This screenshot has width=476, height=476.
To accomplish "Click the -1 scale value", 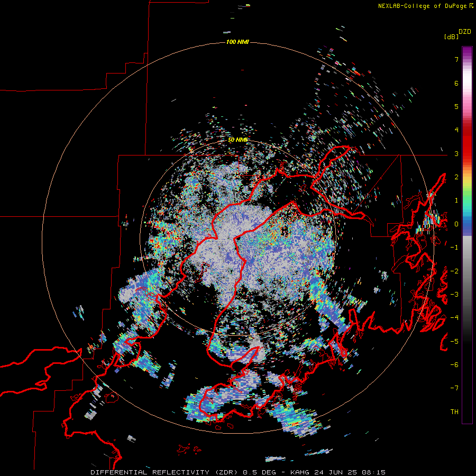I will coord(454,248).
